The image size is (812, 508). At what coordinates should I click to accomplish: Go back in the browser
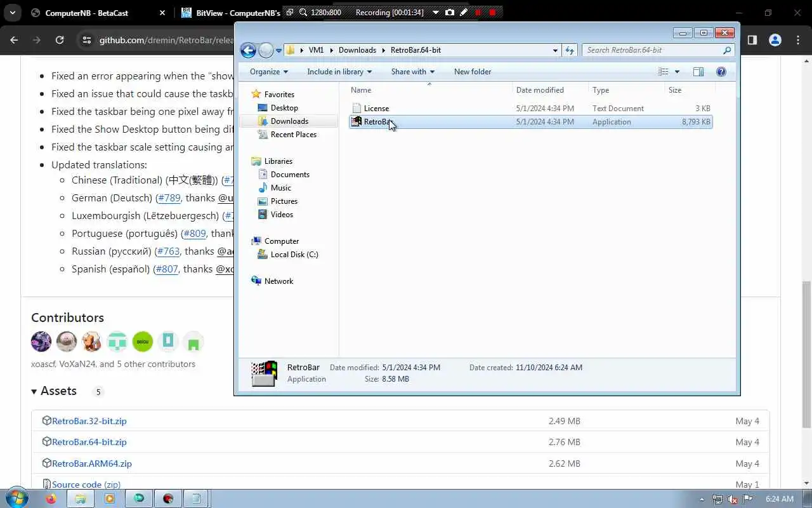(x=14, y=40)
